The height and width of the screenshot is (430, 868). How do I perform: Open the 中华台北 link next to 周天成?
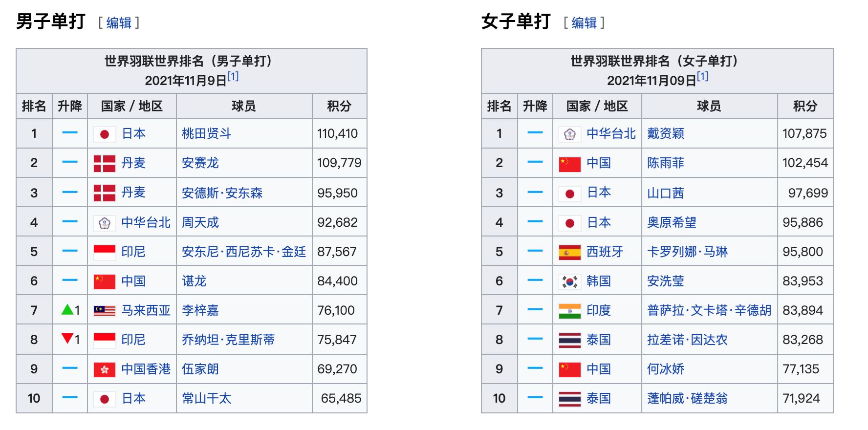(146, 222)
